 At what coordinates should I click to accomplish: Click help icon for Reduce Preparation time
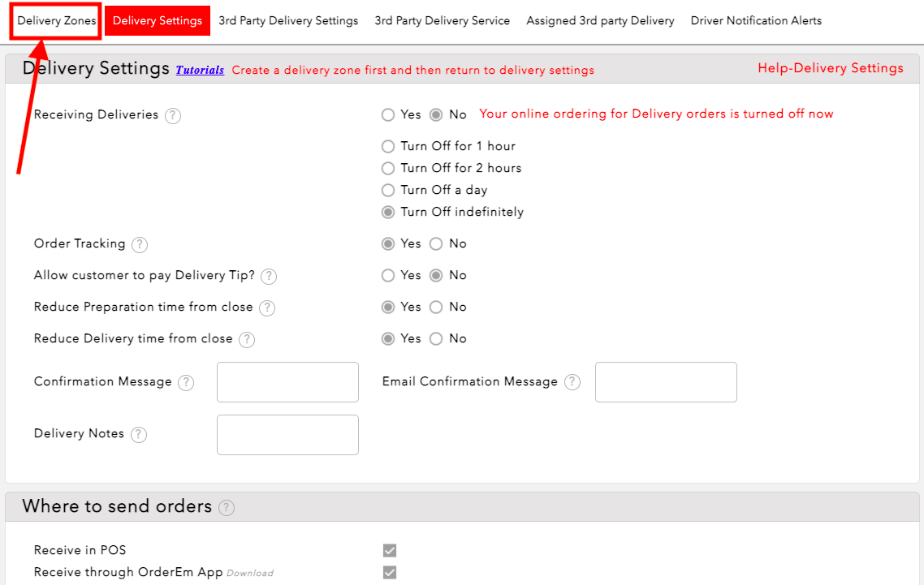267,308
